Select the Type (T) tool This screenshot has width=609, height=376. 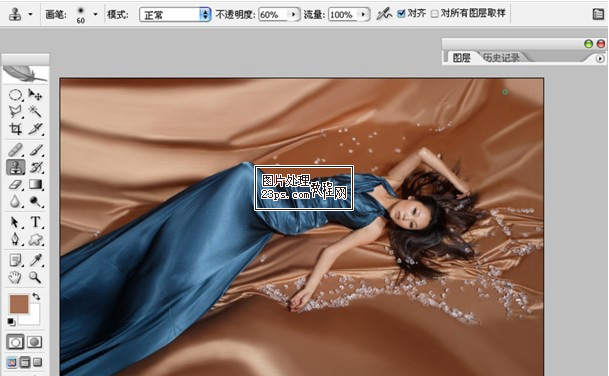point(35,222)
